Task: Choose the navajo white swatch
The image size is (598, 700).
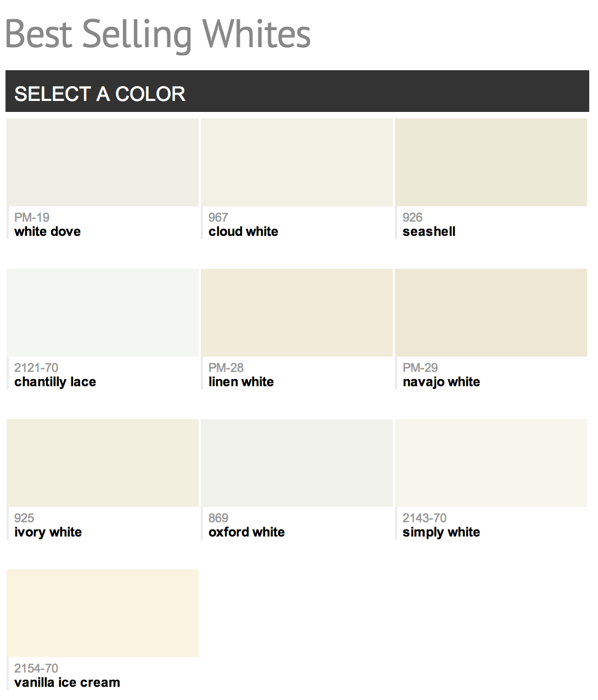Action: (491, 313)
